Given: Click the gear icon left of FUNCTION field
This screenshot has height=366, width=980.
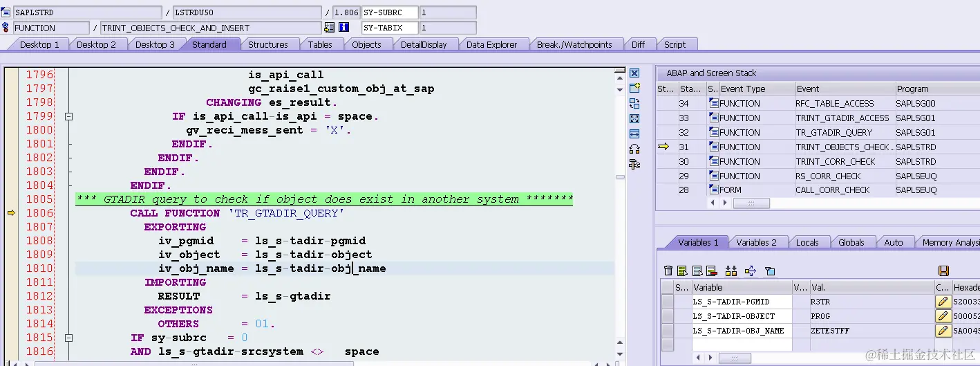Looking at the screenshot, I should tap(6, 28).
